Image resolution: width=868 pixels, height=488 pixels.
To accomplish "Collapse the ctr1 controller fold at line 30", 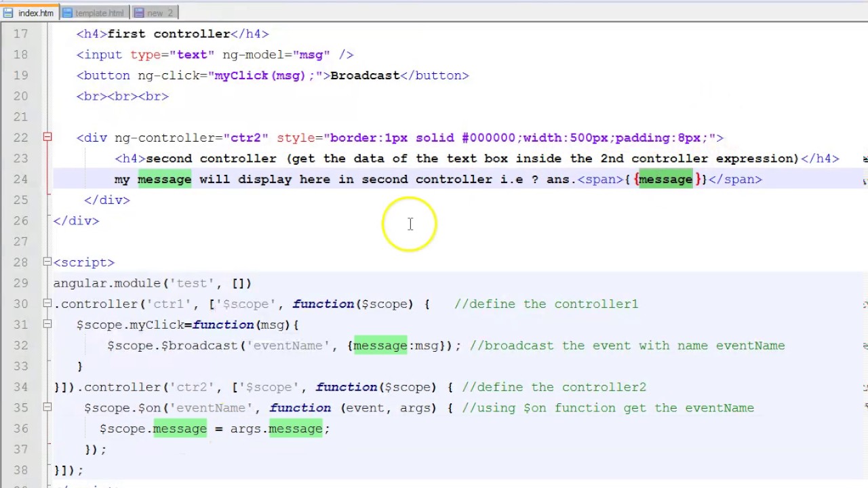I will click(47, 304).
